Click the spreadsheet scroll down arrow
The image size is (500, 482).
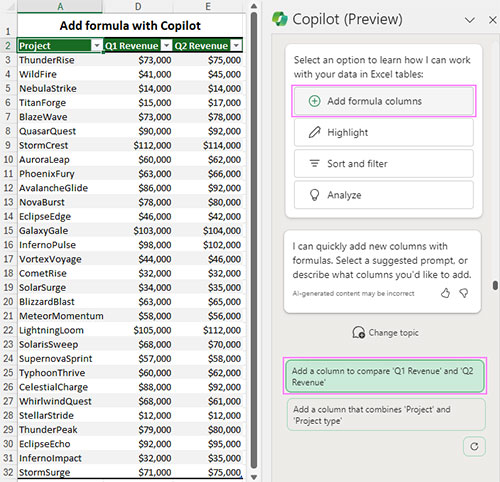(254, 477)
